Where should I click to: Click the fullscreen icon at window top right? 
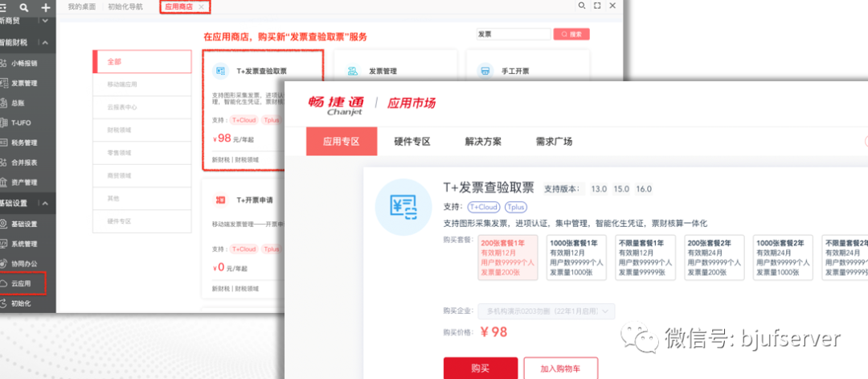596,6
